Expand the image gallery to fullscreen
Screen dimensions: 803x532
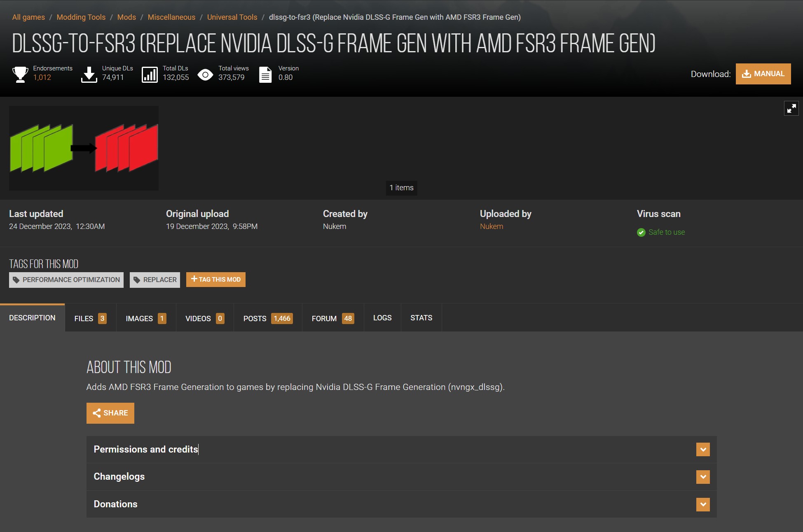[791, 109]
